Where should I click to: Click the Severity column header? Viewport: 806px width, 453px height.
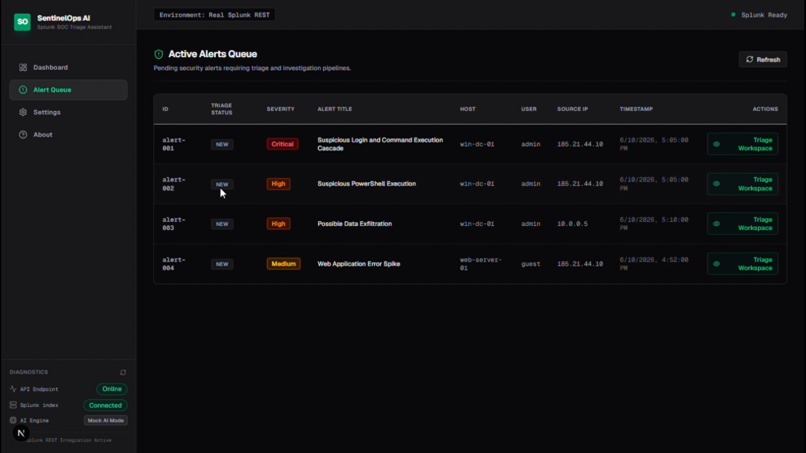[281, 109]
